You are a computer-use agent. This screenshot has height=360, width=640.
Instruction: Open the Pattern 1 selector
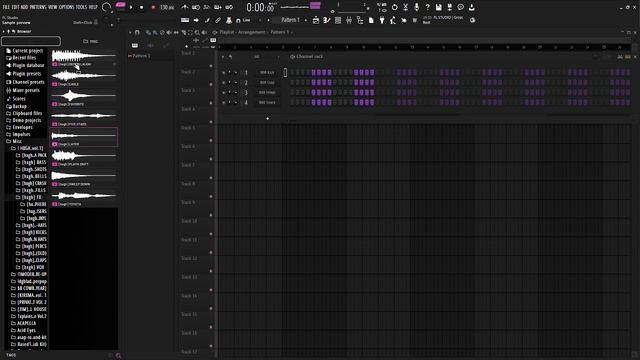pos(290,20)
